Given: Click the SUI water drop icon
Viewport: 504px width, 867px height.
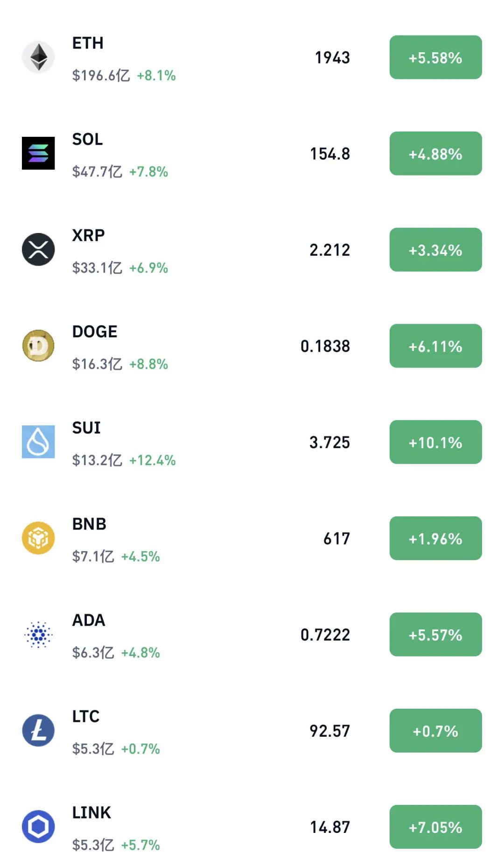Looking at the screenshot, I should pos(38,442).
